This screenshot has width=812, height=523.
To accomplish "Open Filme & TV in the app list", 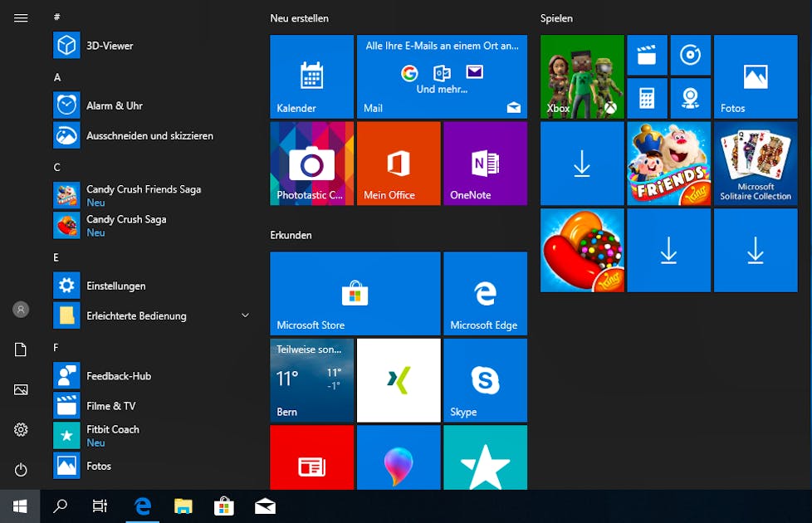I will click(152, 405).
